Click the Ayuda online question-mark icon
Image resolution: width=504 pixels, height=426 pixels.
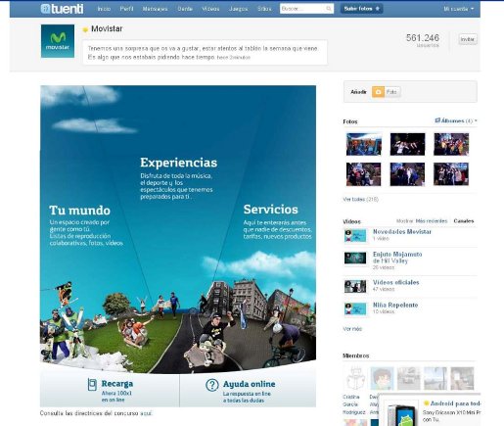click(212, 385)
